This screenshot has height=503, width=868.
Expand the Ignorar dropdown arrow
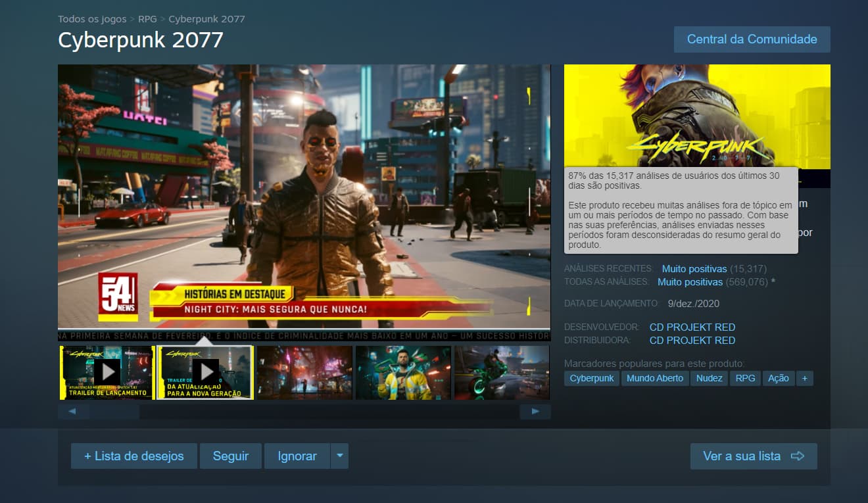tap(339, 456)
